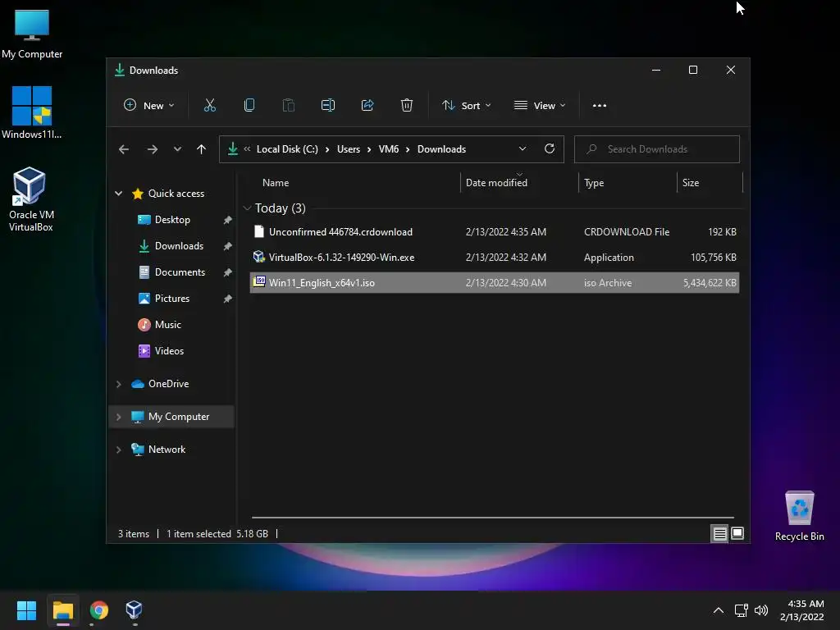Expand the OneDrive tree node

119,384
